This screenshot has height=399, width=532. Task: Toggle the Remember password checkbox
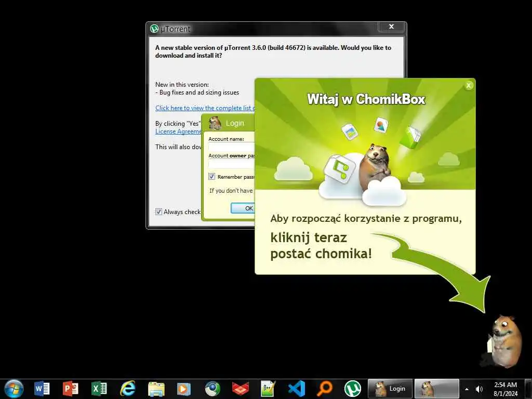pos(212,177)
